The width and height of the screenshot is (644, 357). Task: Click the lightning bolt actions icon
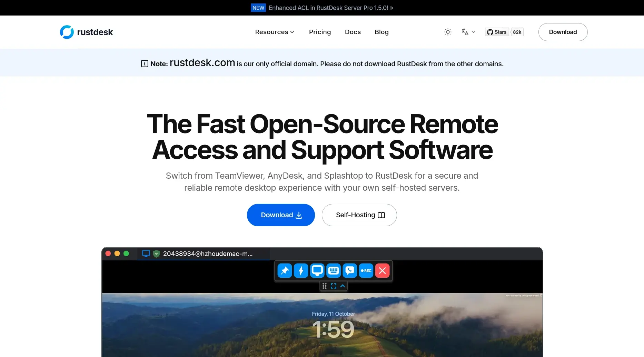(301, 271)
